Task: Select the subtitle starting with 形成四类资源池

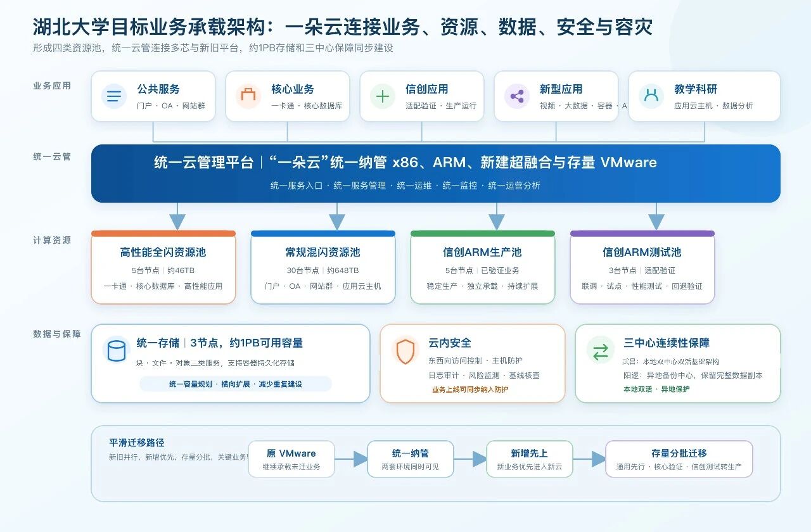Action: pyautogui.click(x=213, y=48)
